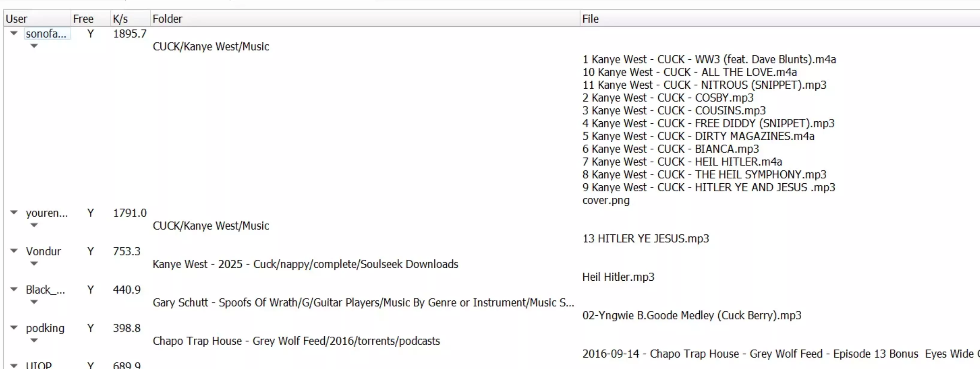
Task: Select file 3 COUSINS.mp3
Action: (x=674, y=111)
